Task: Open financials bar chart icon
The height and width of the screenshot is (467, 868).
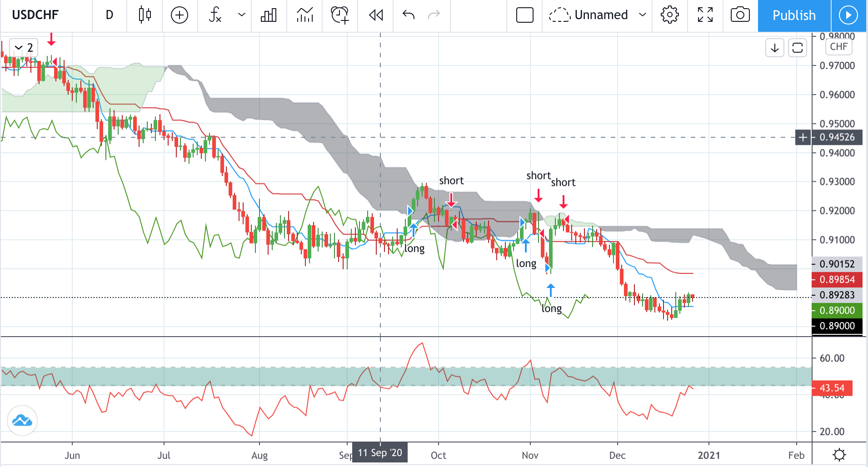Action: click(269, 15)
